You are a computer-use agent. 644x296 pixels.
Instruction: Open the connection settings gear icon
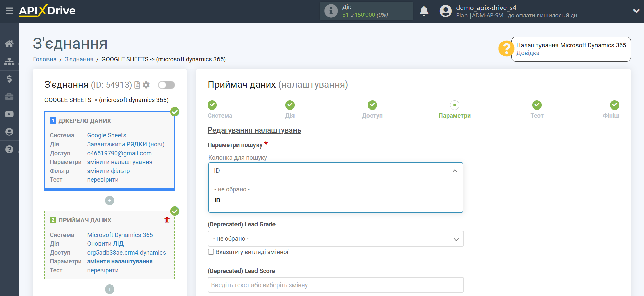click(146, 85)
